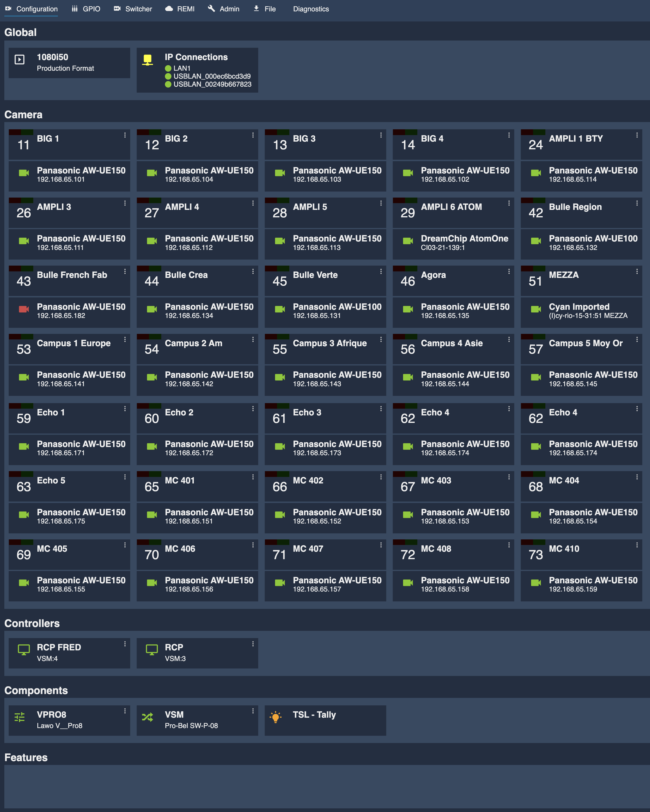Click the camera icon for 192.168.65.143

coord(280,377)
